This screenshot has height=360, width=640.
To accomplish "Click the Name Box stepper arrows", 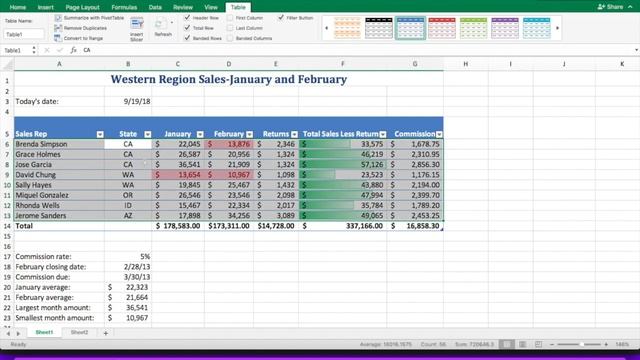I will point(34,50).
